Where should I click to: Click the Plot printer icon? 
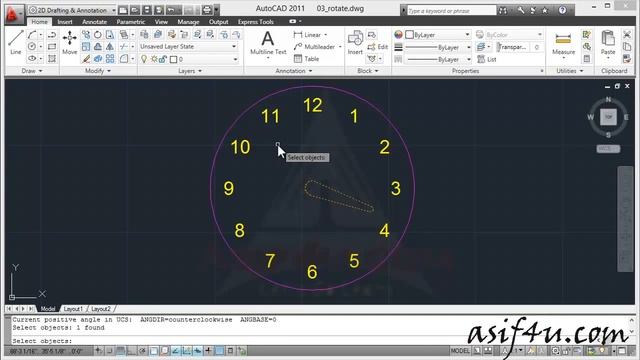pyautogui.click(x=207, y=10)
